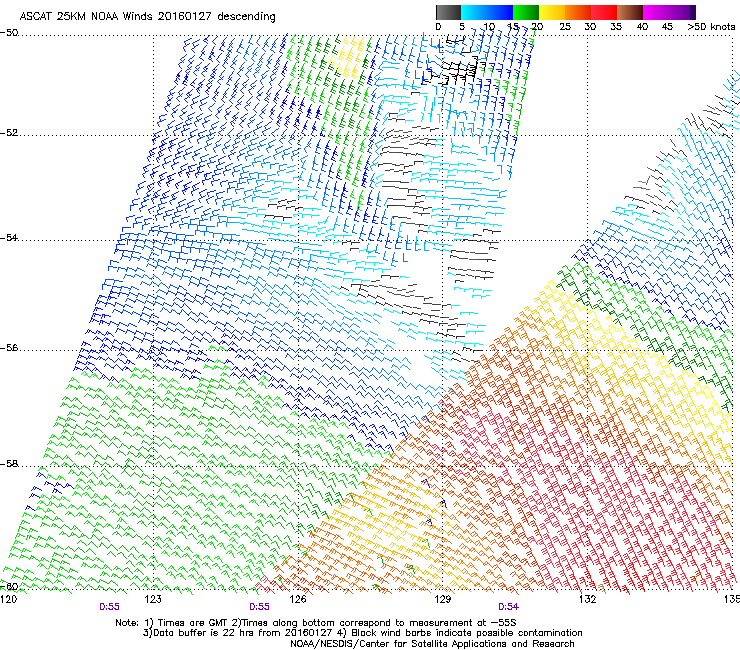Select the '-52' latitude axis label

point(9,133)
